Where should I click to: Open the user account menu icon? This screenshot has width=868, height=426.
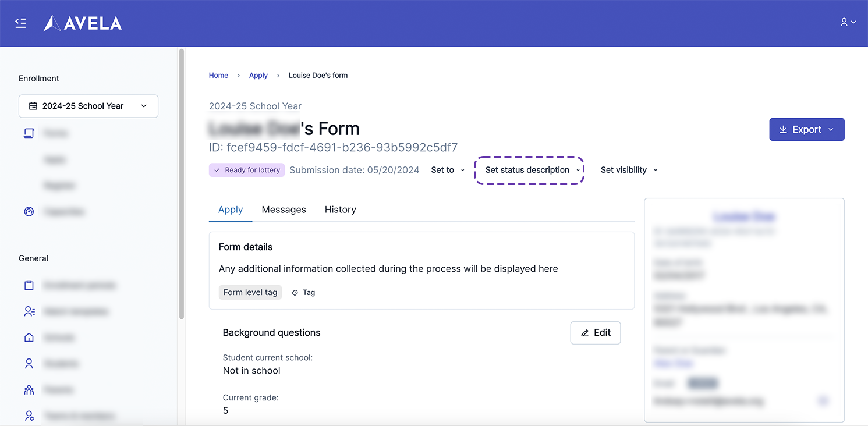click(x=848, y=22)
